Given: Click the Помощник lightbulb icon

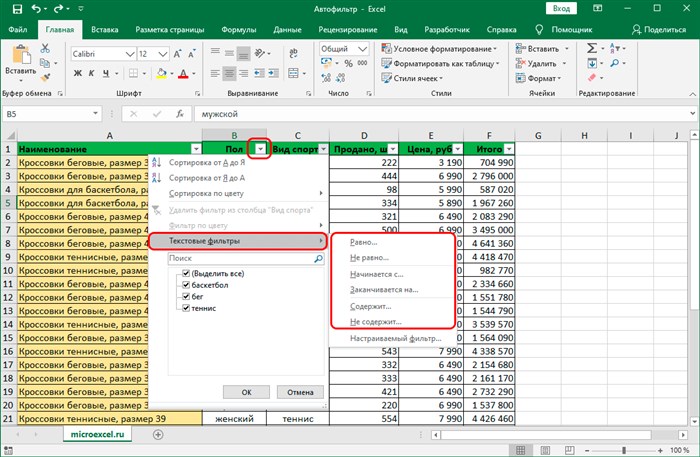Looking at the screenshot, I should pyautogui.click(x=539, y=30).
